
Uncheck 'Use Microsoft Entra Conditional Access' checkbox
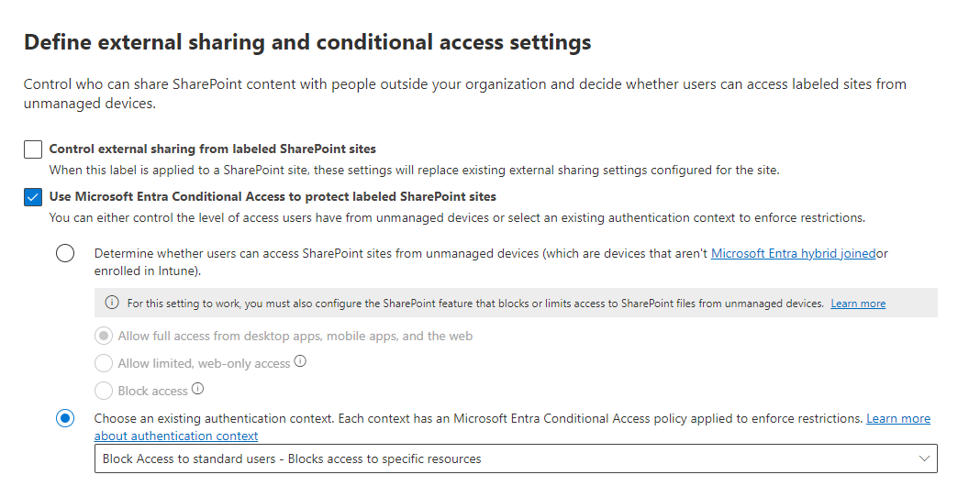coord(33,197)
